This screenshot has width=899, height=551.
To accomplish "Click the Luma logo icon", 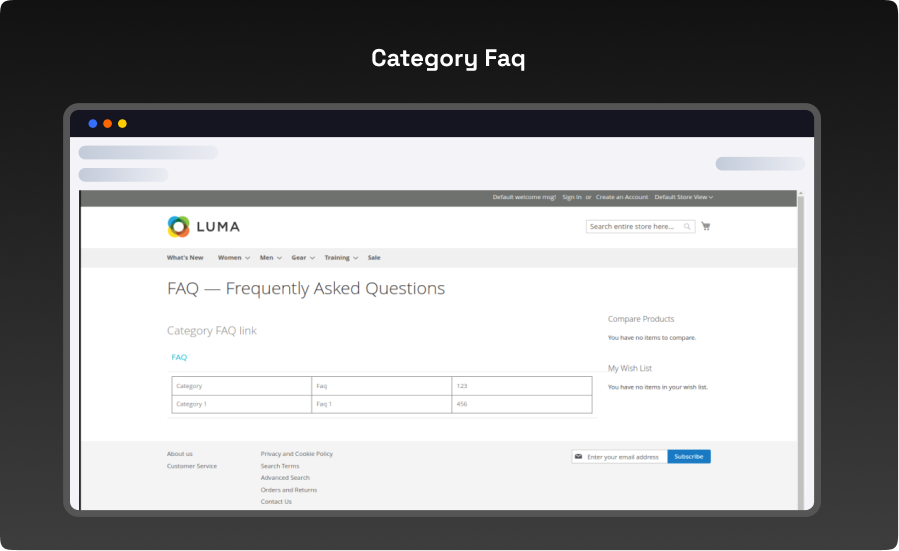I will click(x=178, y=227).
